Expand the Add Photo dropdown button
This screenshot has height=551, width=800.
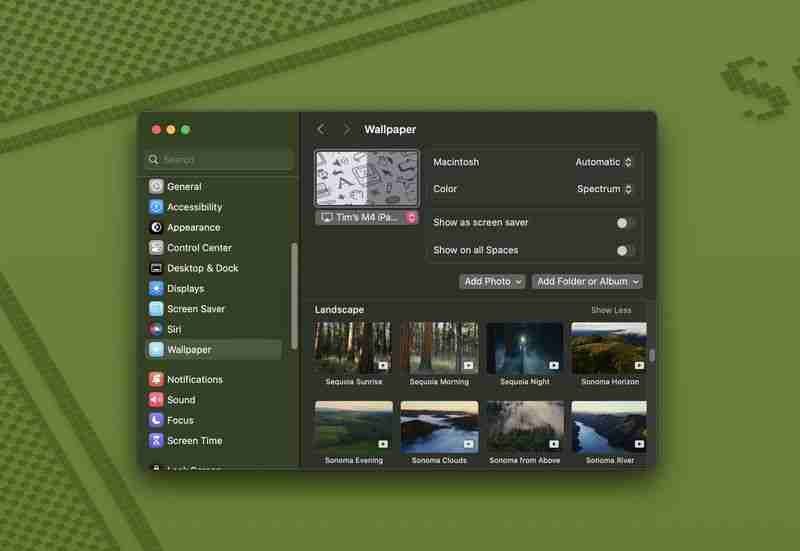coord(492,282)
